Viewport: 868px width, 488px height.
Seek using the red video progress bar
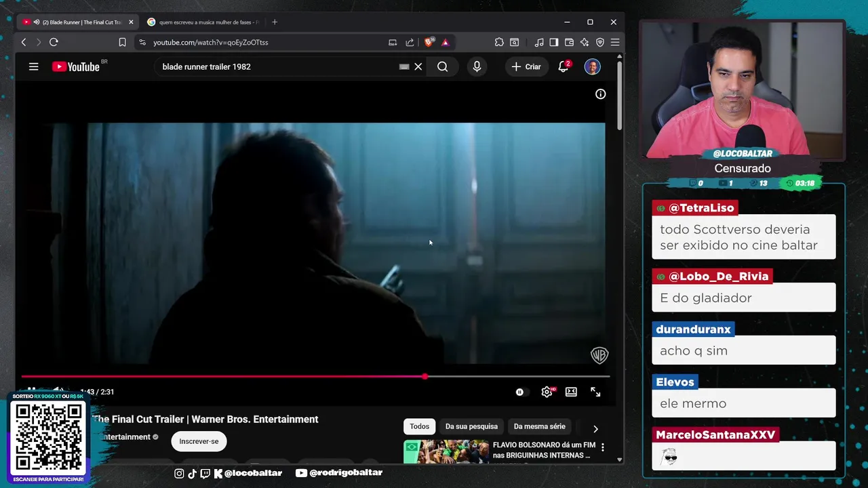click(315, 376)
